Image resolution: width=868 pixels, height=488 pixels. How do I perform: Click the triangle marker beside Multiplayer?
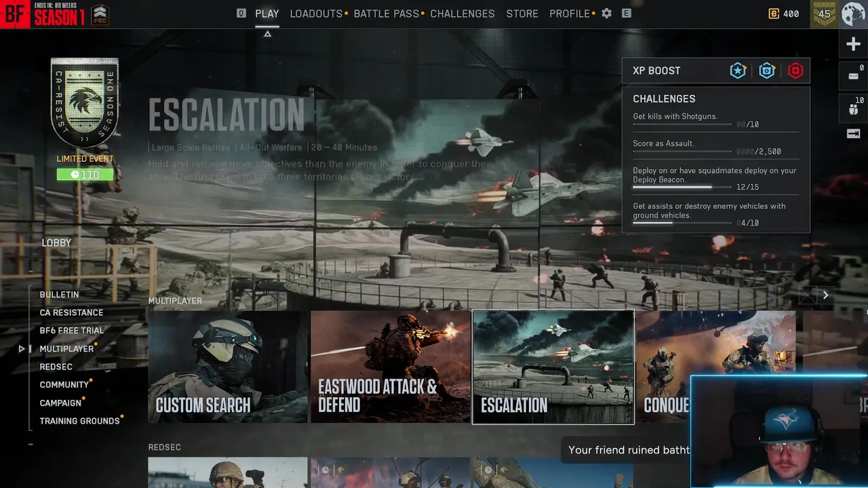coord(22,349)
